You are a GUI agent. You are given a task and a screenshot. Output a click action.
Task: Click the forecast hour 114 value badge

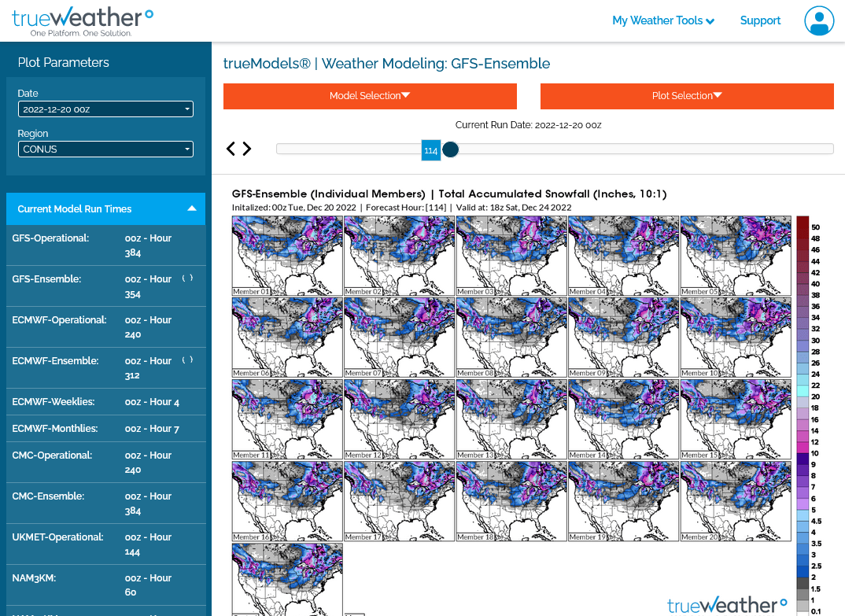(x=430, y=150)
